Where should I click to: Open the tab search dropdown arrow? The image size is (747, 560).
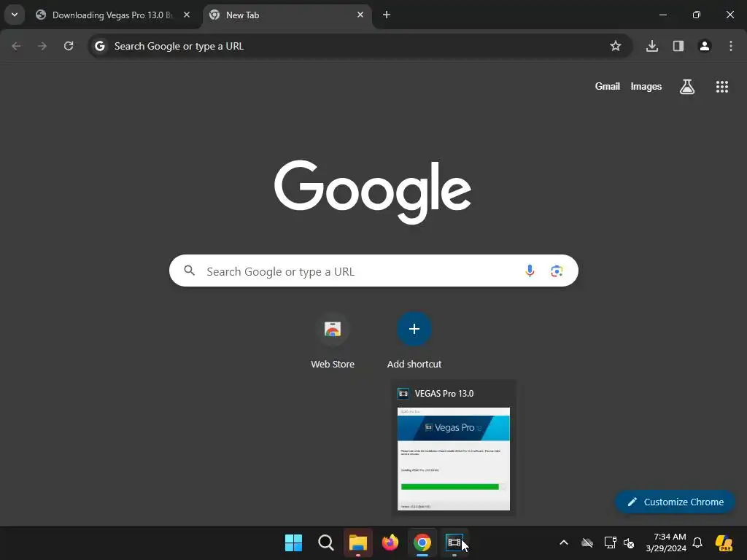tap(15, 15)
